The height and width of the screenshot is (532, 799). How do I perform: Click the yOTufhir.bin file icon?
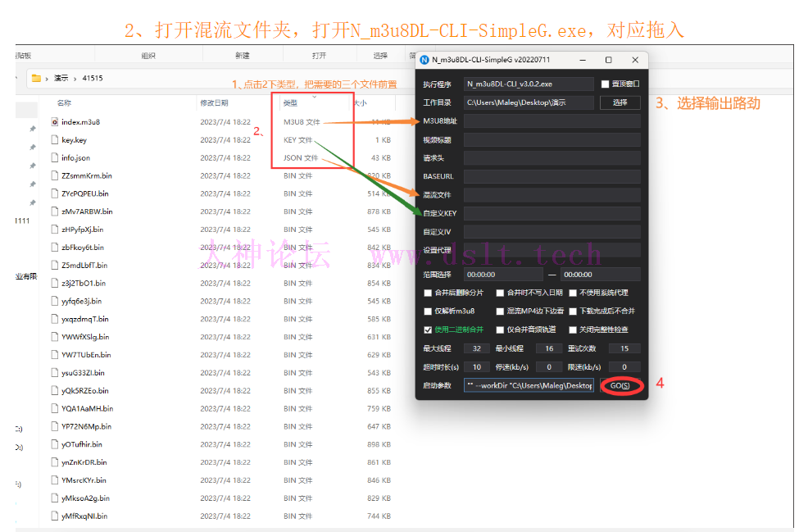tap(55, 443)
